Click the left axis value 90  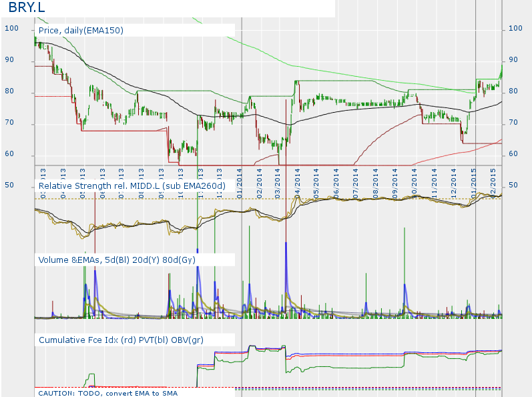point(9,59)
